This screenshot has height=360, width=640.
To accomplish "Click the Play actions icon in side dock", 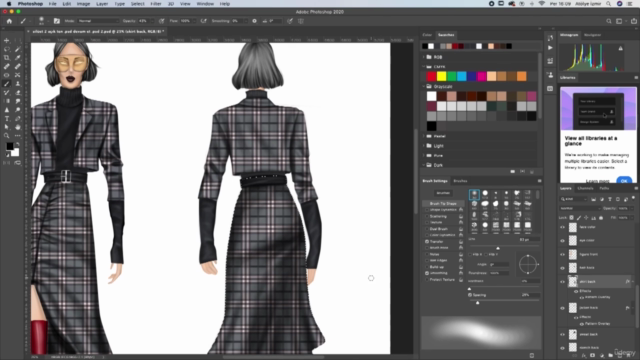I will [550, 48].
